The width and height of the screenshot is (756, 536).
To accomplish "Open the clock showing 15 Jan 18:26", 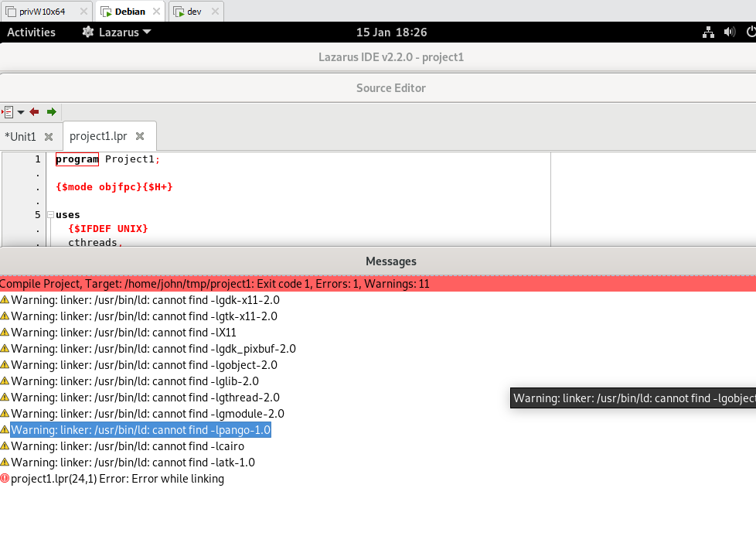I will pyautogui.click(x=391, y=32).
